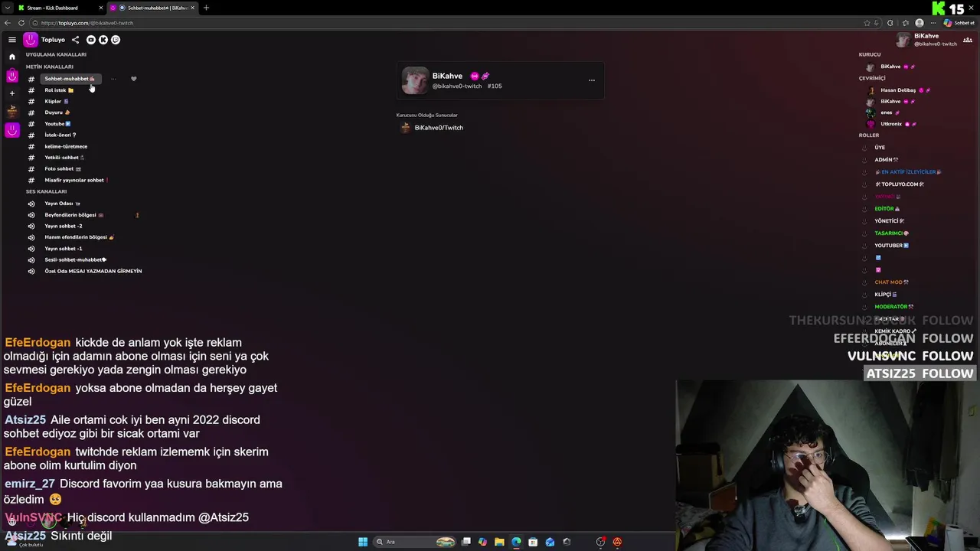
Task: Open the kelime-türetmece channel
Action: click(x=66, y=146)
